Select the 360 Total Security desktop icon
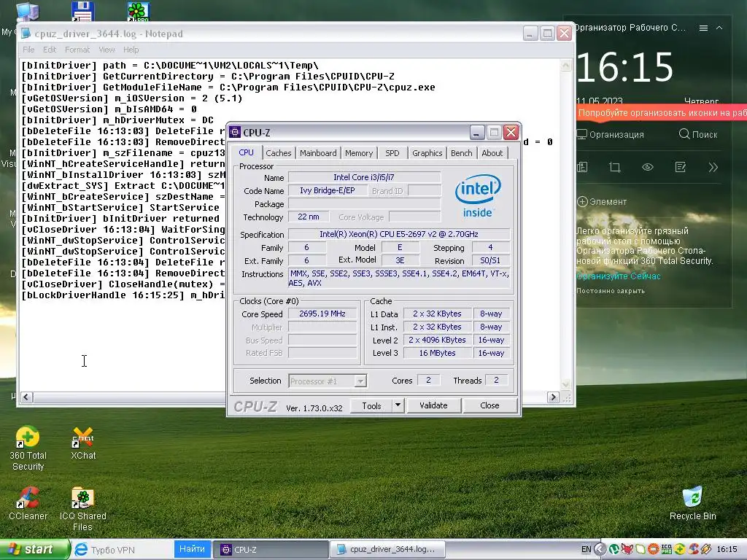The width and height of the screenshot is (747, 560). (28, 448)
